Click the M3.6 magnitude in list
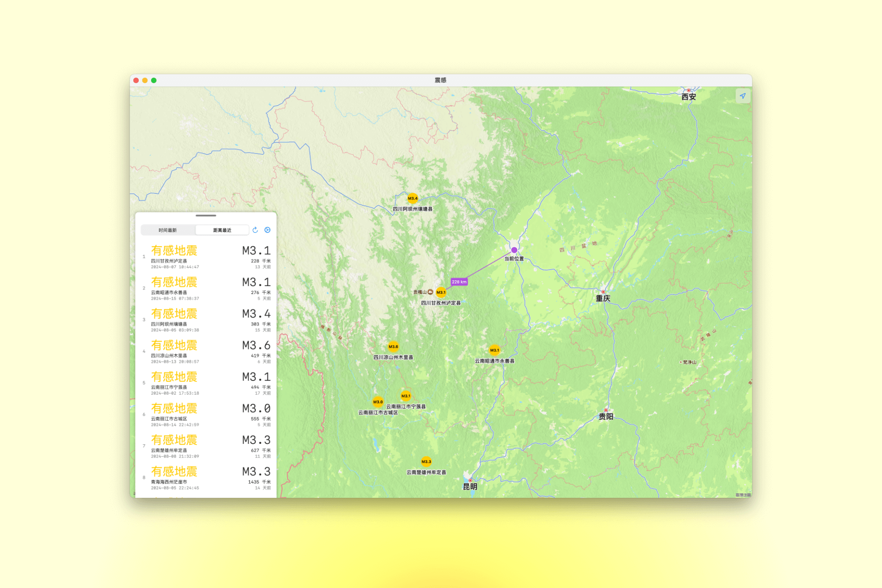The image size is (882, 588). (x=256, y=345)
